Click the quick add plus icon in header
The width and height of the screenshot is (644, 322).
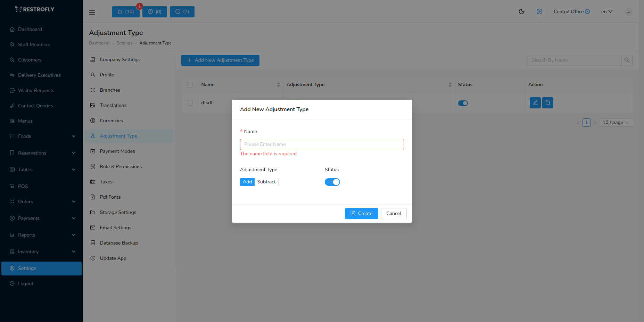539,11
